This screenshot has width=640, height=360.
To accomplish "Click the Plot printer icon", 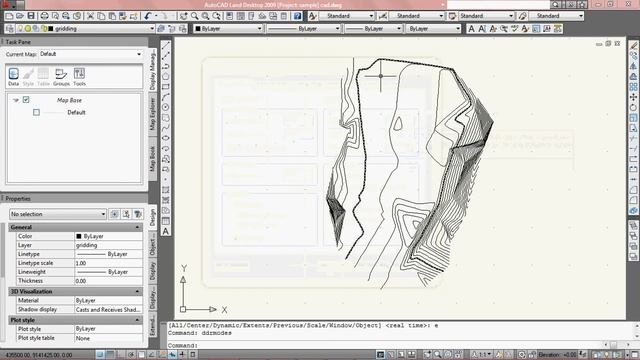I will [x=44, y=16].
